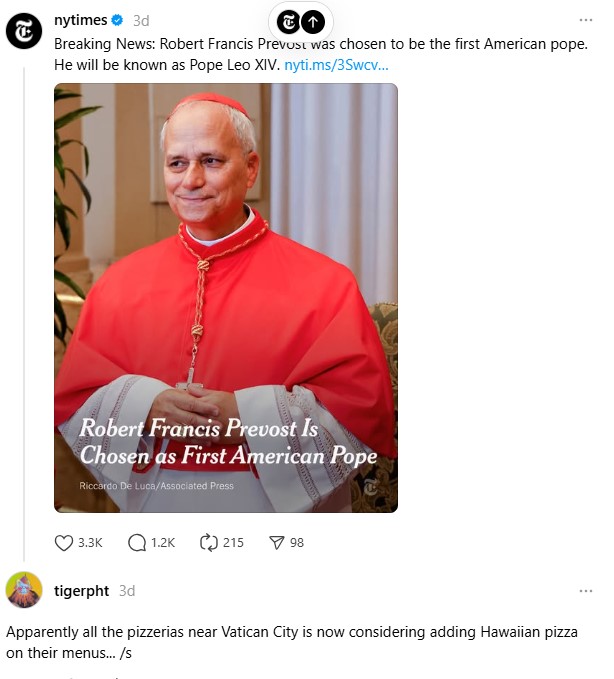The image size is (614, 679).
Task: Click the 1.2K replies count
Action: point(163,543)
